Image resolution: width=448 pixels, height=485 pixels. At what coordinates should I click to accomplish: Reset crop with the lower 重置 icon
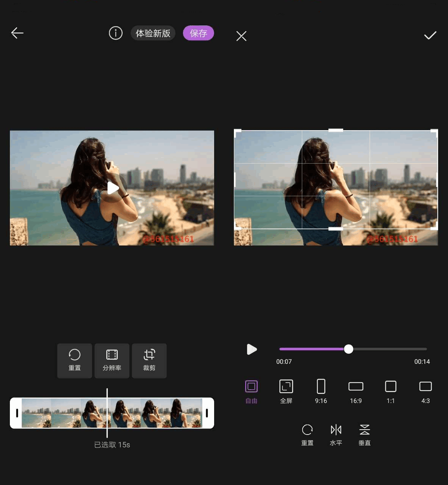[308, 435]
